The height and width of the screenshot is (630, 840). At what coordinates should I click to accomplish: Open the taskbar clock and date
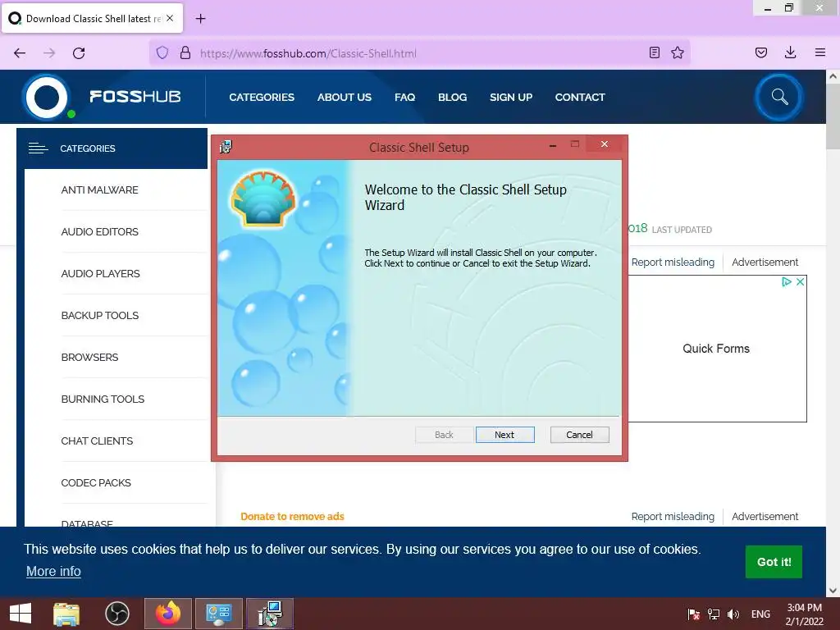[x=804, y=614]
